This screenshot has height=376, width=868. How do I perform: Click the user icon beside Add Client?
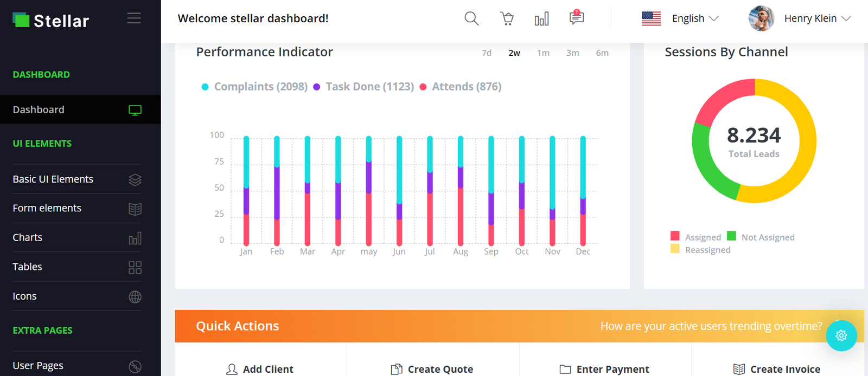pyautogui.click(x=232, y=369)
